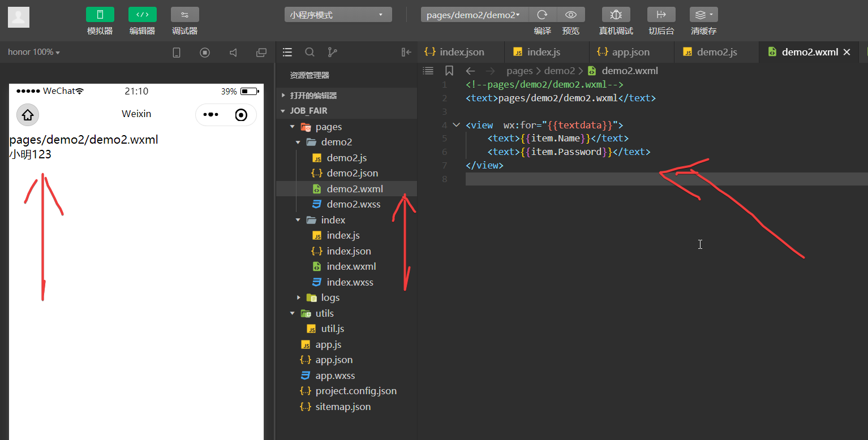Toggle the simulator panel button
Image resolution: width=868 pixels, height=440 pixels.
pos(100,15)
